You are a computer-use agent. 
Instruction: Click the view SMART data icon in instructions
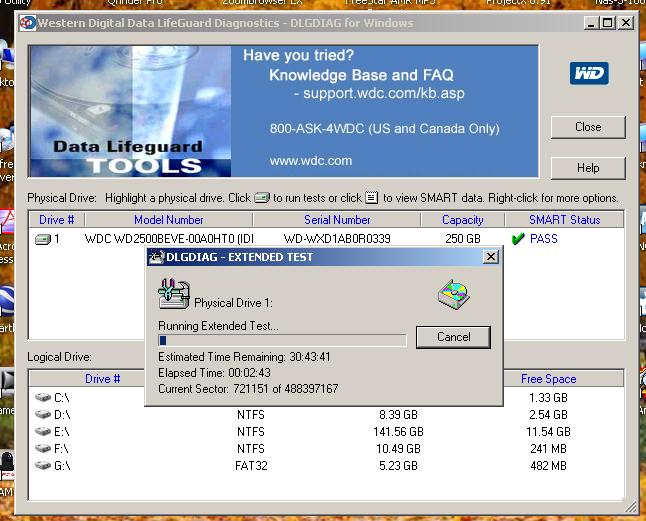click(x=372, y=198)
